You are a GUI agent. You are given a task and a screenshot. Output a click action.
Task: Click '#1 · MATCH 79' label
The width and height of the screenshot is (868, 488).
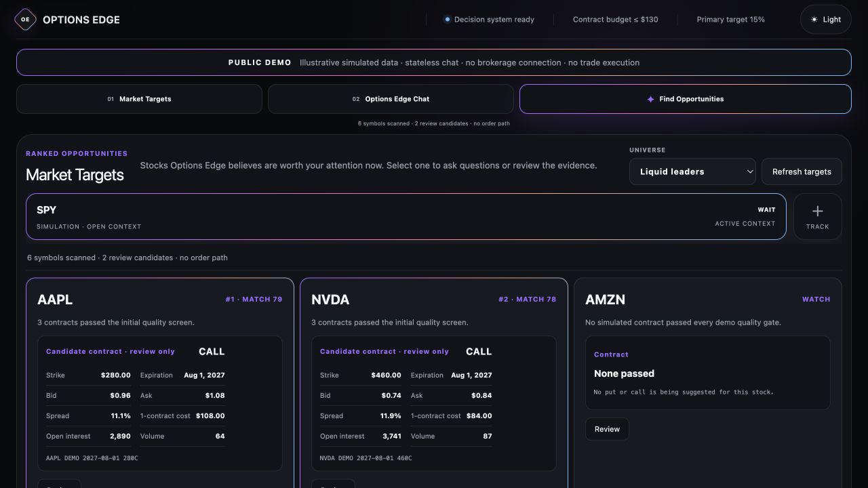point(254,299)
